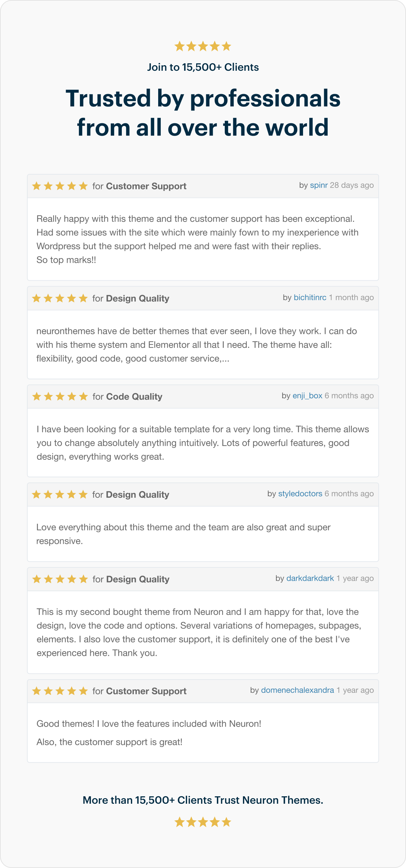Viewport: 406px width, 868px height.
Task: Open the spinr reviewer profile link
Action: (x=319, y=185)
